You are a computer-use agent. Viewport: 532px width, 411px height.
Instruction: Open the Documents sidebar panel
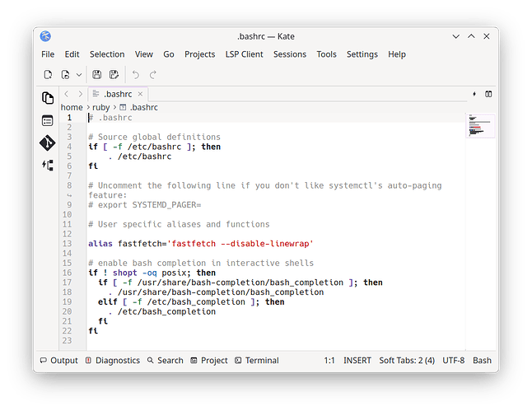pos(48,98)
